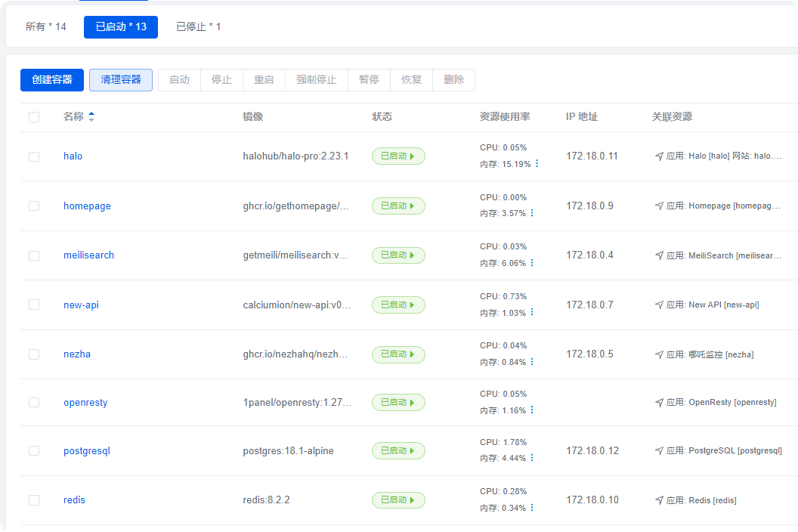The image size is (798, 532).
Task: Switch to the 已停止 * 1 tab
Action: pyautogui.click(x=198, y=27)
